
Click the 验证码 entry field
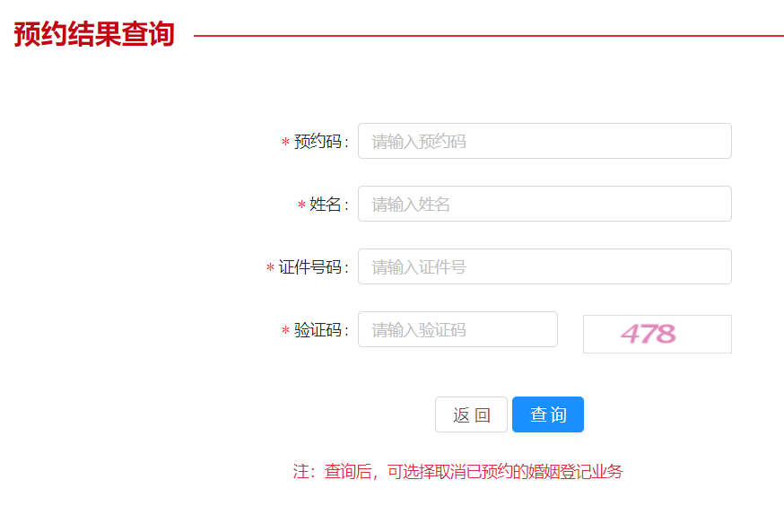click(457, 329)
